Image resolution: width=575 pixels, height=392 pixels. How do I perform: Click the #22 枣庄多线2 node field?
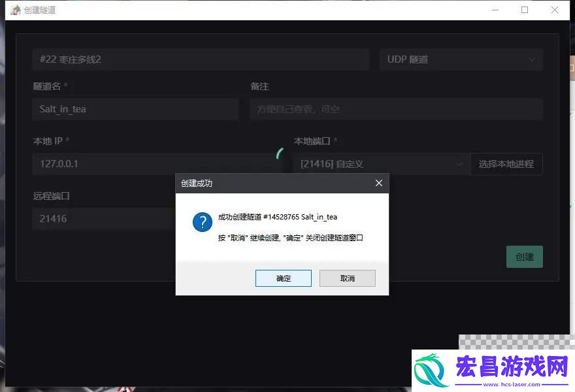click(201, 59)
